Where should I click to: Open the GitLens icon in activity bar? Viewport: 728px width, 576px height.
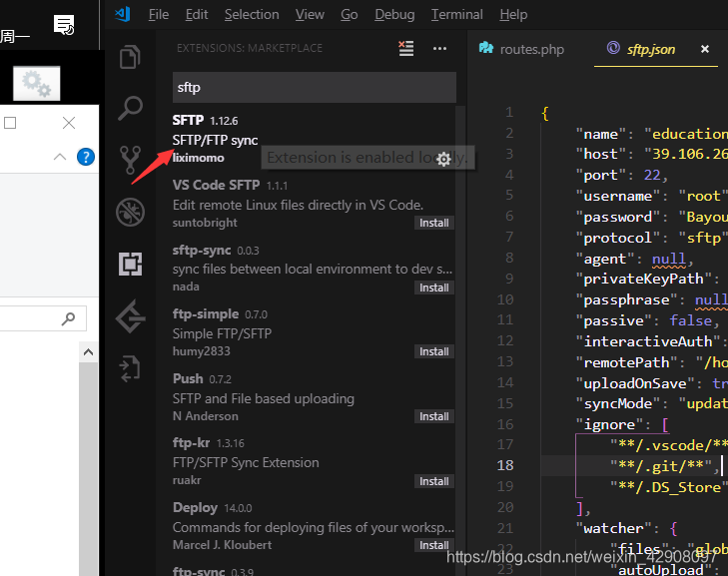[130, 316]
